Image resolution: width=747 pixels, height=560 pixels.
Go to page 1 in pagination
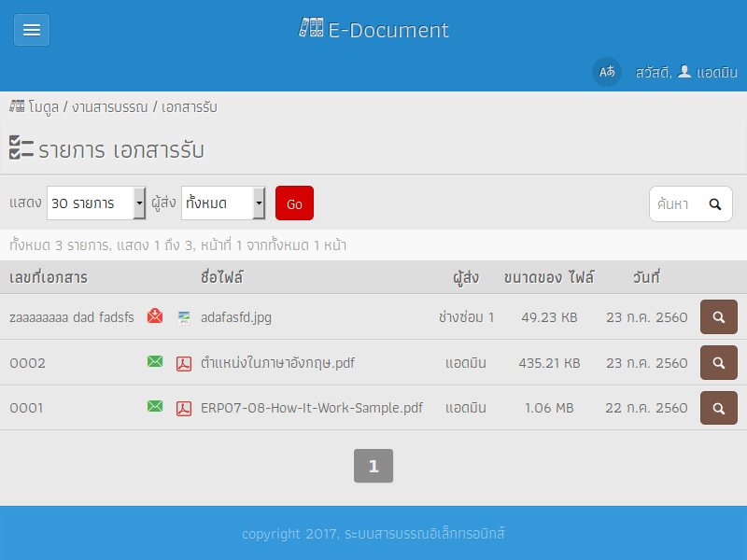[x=373, y=466]
